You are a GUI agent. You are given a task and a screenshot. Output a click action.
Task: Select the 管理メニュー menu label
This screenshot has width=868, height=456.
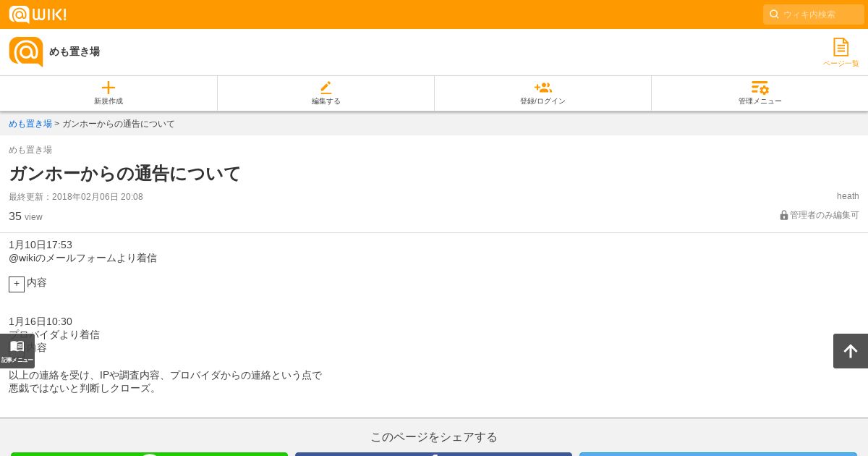[x=759, y=101]
